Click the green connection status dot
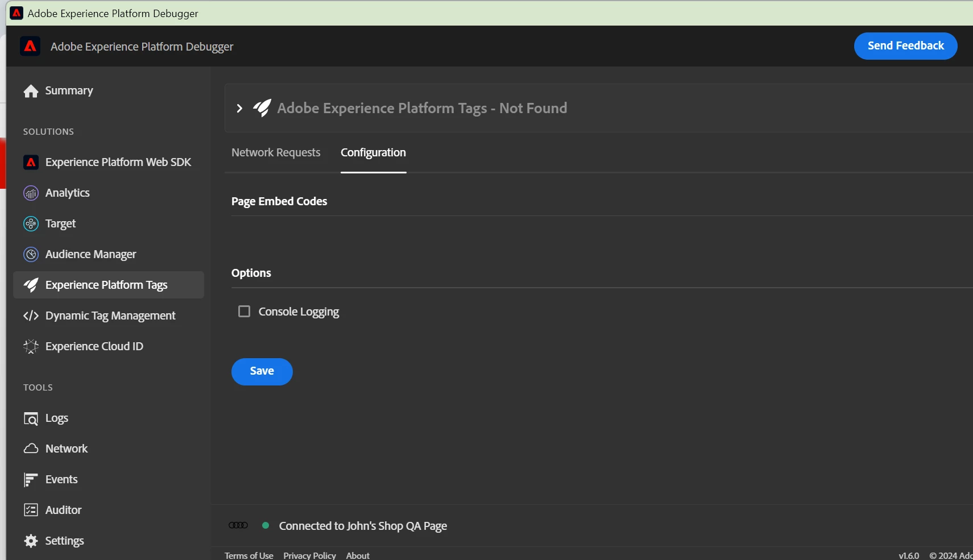This screenshot has height=560, width=973. pos(266,525)
